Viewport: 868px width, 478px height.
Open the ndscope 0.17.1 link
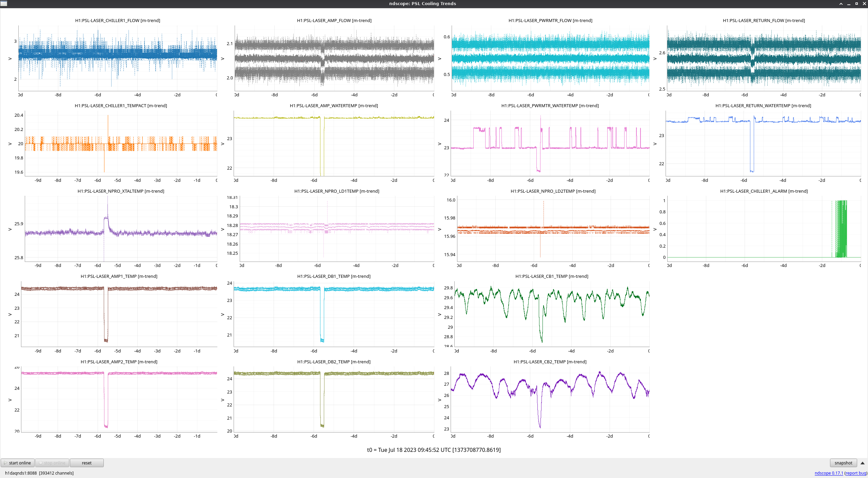click(x=828, y=473)
